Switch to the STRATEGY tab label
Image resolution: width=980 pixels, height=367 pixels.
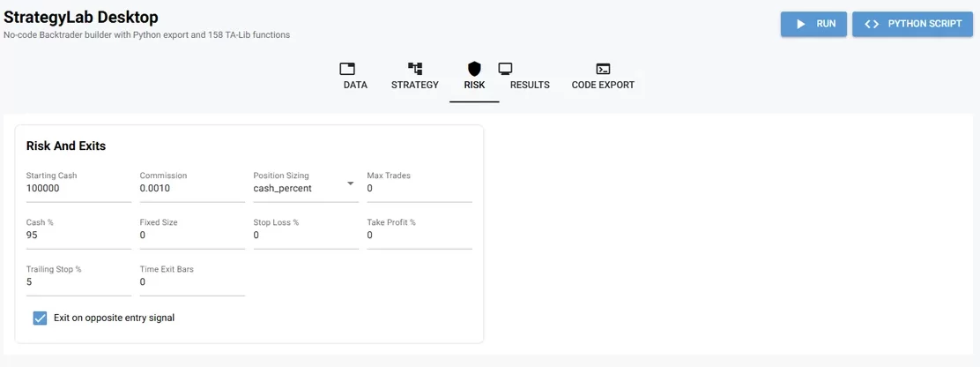point(415,85)
